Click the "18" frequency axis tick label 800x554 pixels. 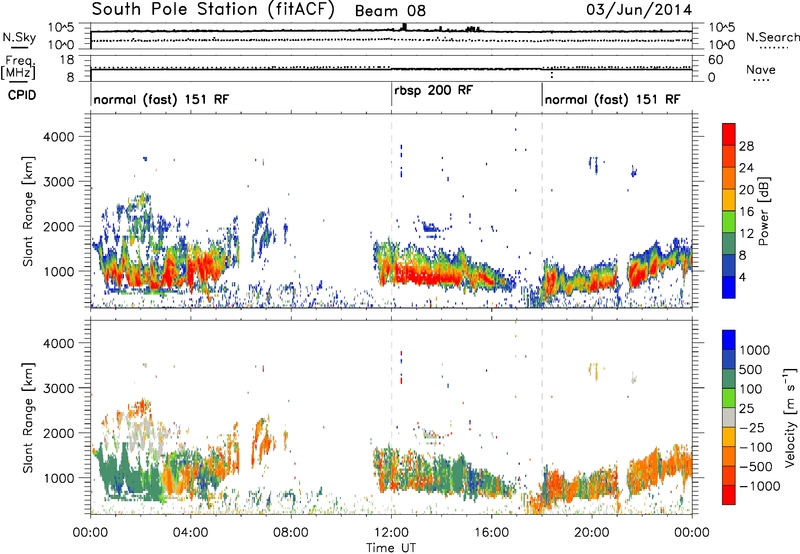[x=67, y=60]
